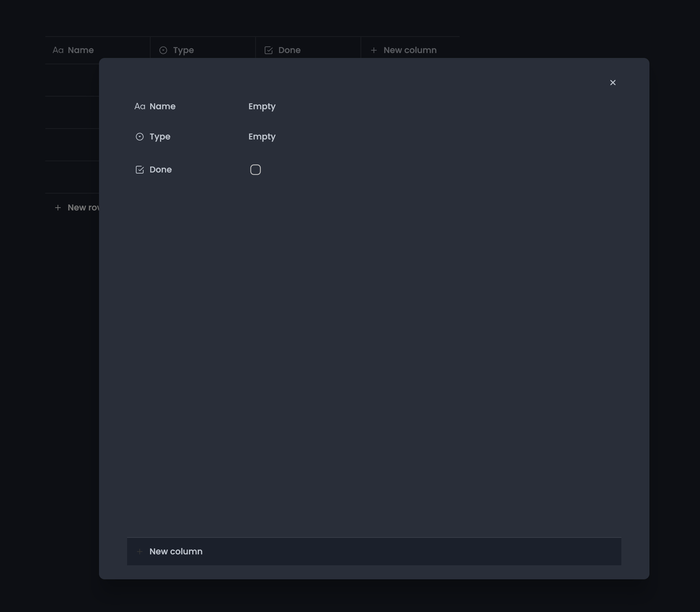This screenshot has width=700, height=612.
Task: Open the Type value to choose an option
Action: [x=262, y=136]
